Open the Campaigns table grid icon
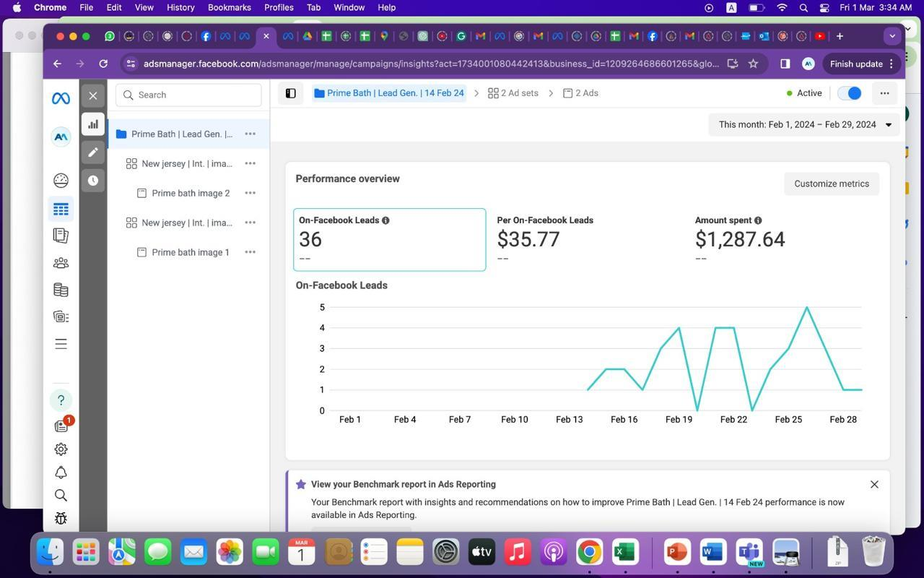This screenshot has height=578, width=924. pyautogui.click(x=61, y=209)
